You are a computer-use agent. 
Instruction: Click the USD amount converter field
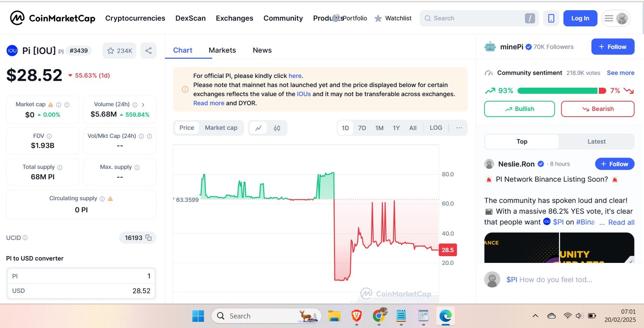tap(81, 291)
